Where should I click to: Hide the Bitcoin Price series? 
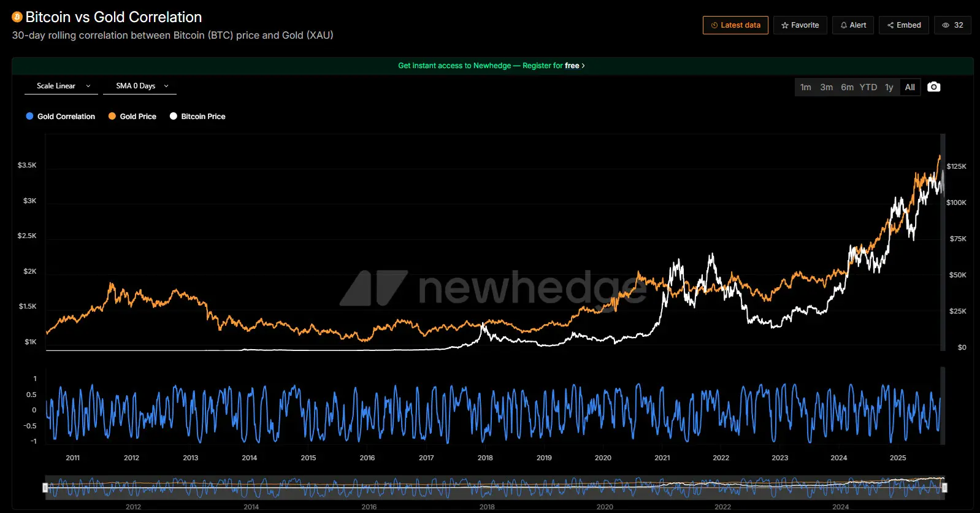[197, 117]
